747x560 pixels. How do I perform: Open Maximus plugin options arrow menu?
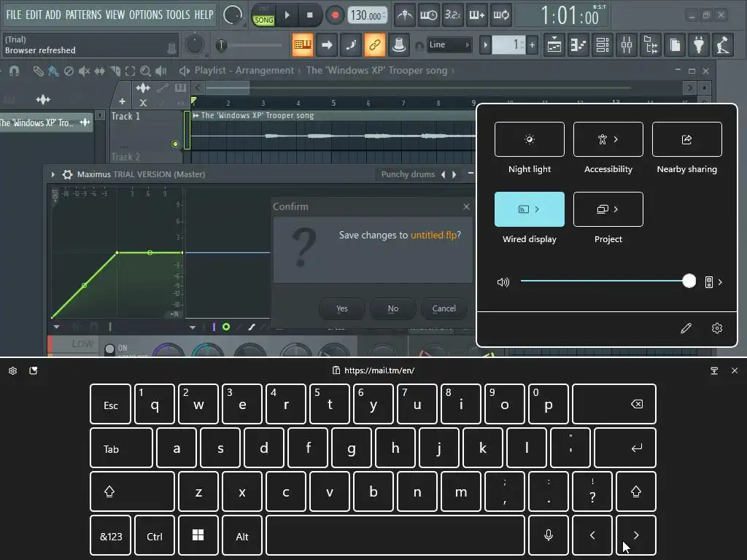click(53, 175)
